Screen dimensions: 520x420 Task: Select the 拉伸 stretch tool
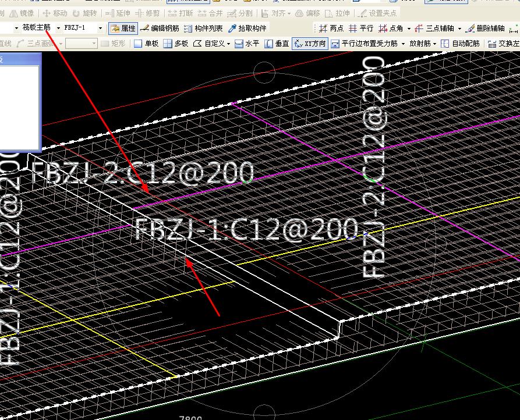(338, 13)
